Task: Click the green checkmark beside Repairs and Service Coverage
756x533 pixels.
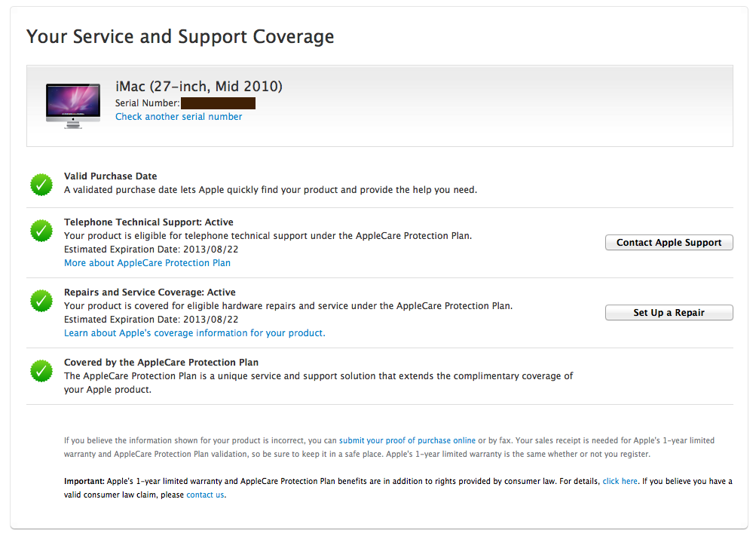Action: 41,301
